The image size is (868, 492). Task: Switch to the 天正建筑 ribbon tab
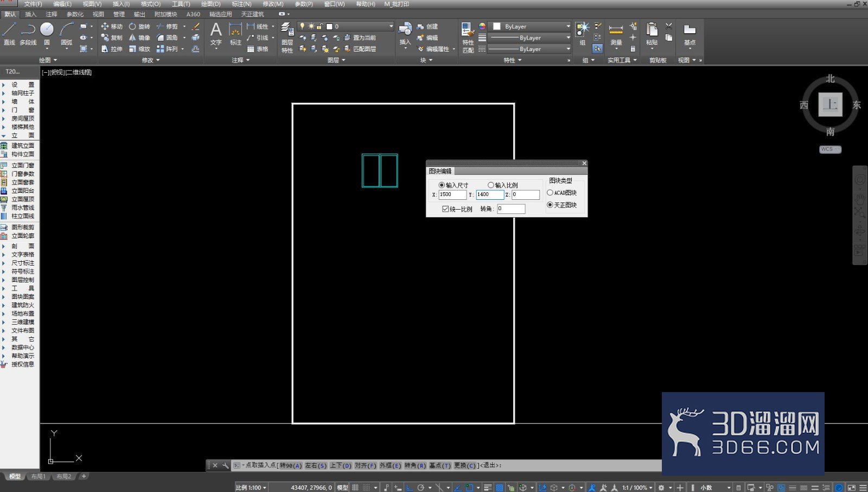tap(252, 14)
